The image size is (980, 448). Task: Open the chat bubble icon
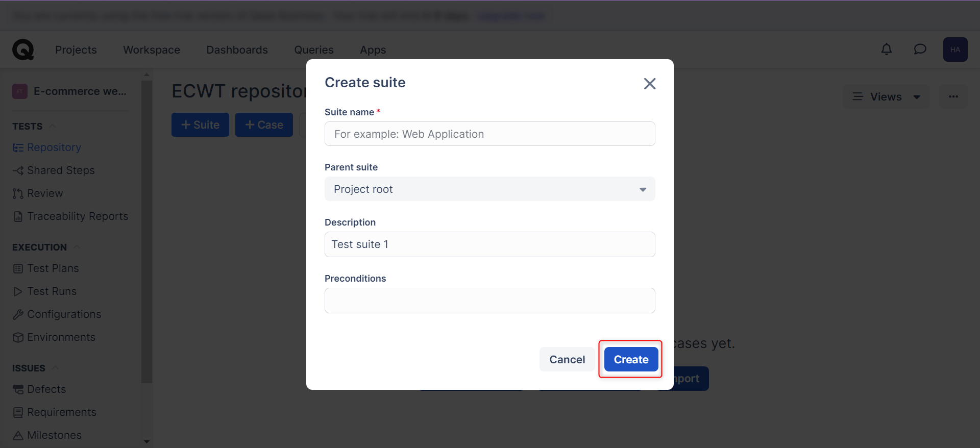click(x=920, y=49)
